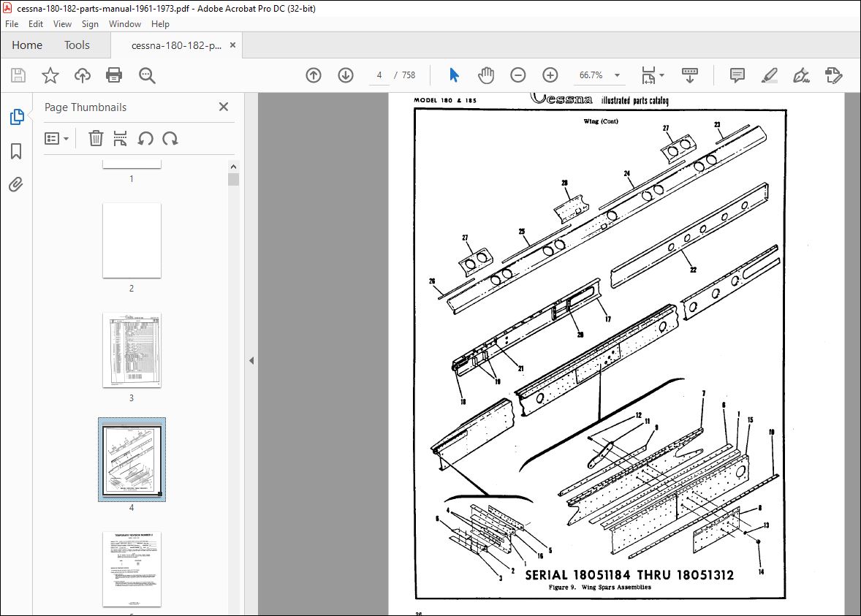The image size is (861, 616).
Task: Click the Page Thumbnails heading text
Action: 85,107
